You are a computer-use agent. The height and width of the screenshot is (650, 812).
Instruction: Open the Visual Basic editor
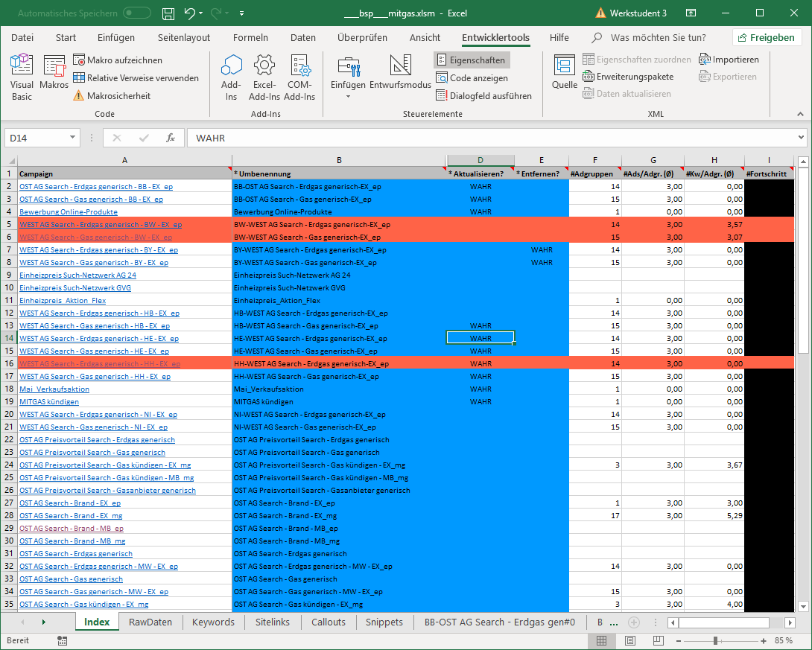pos(22,77)
